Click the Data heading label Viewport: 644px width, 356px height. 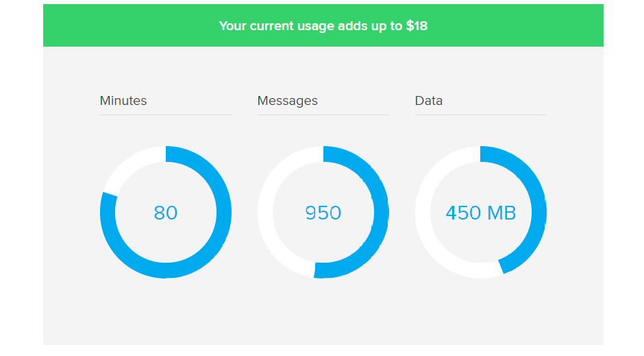(x=429, y=101)
